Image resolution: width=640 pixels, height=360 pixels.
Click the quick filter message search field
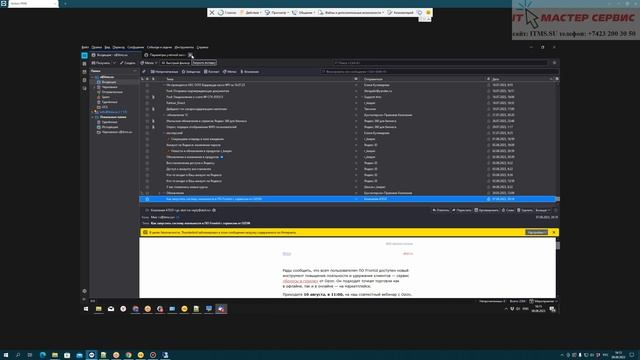coord(439,71)
